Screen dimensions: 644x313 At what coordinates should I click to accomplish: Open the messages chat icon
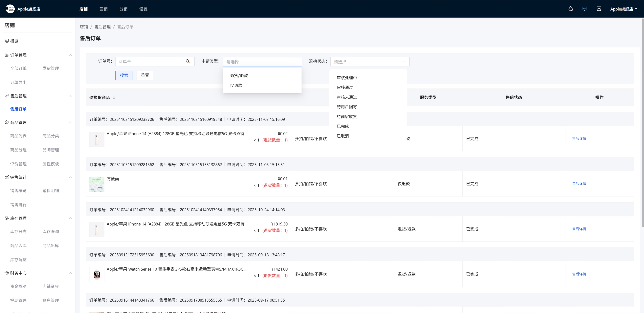[585, 9]
